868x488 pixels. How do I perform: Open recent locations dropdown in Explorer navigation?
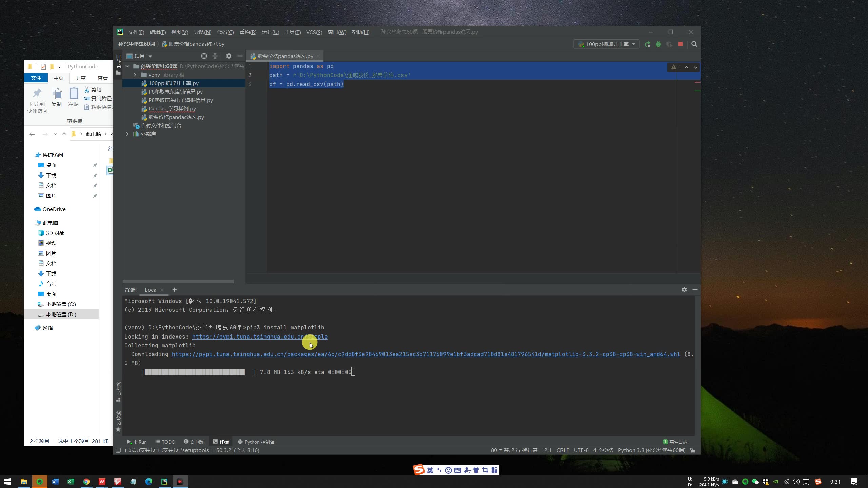point(55,134)
